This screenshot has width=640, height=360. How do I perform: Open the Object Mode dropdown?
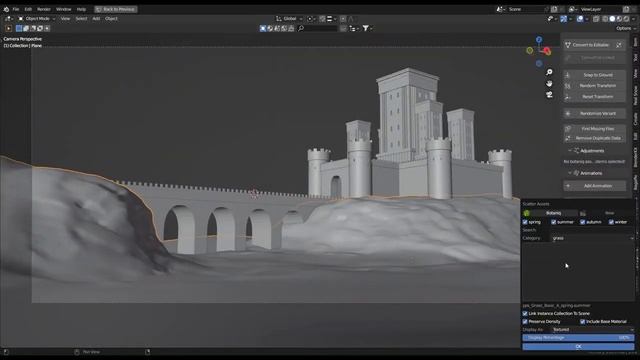click(x=37, y=19)
